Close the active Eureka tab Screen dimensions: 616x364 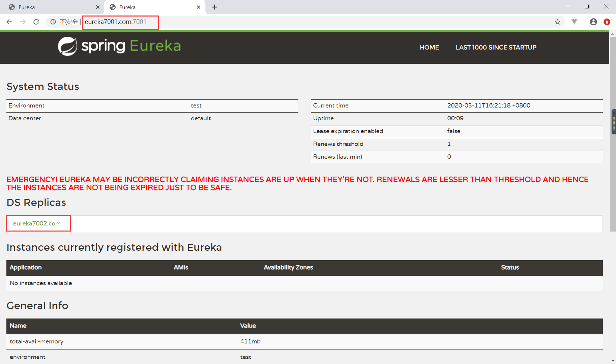point(198,7)
